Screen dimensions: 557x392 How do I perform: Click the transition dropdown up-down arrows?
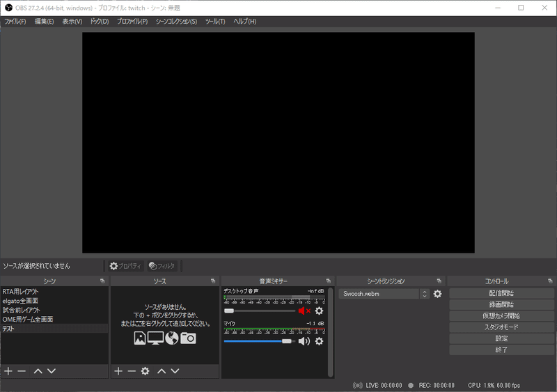point(424,294)
